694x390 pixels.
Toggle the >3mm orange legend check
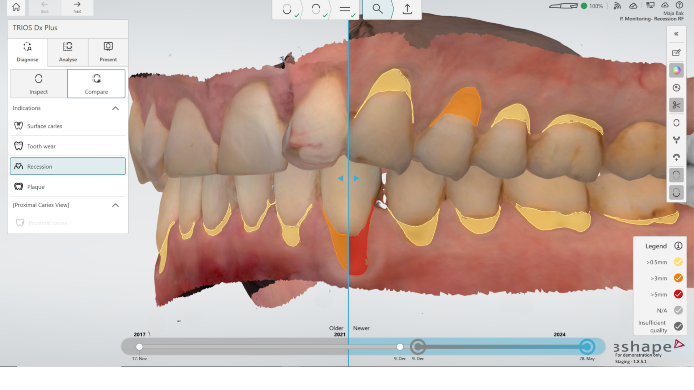678,278
